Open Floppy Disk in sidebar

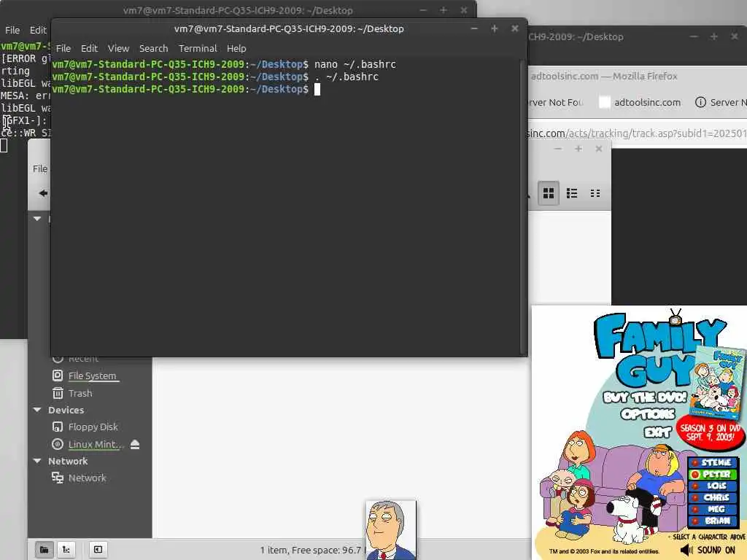93,427
